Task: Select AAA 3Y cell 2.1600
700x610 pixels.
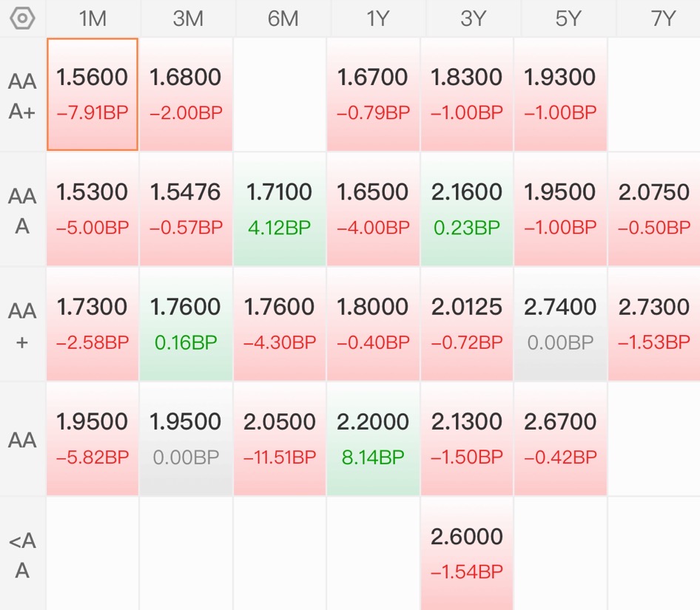Action: click(x=466, y=209)
